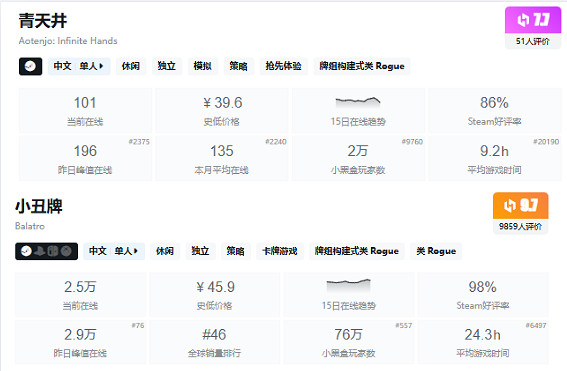
Task: Expand 中文 单人 tag for 青天井
Action: pyautogui.click(x=79, y=66)
